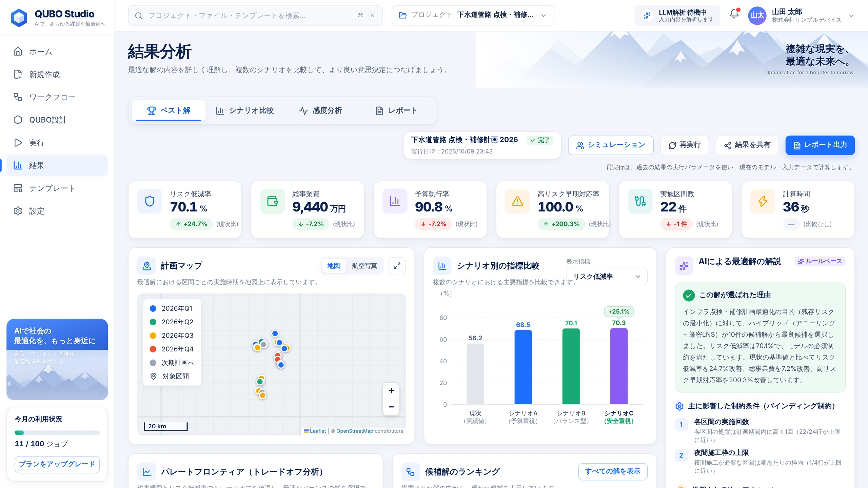868x488 pixels.
Task: Click the AI promo banner image
Action: 57,360
